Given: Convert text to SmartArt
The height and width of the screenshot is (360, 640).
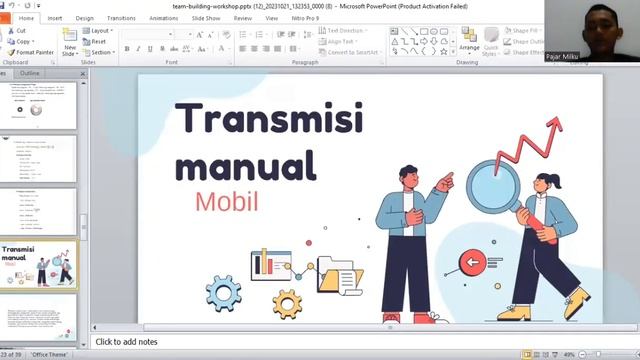Looking at the screenshot, I should coord(351,52).
